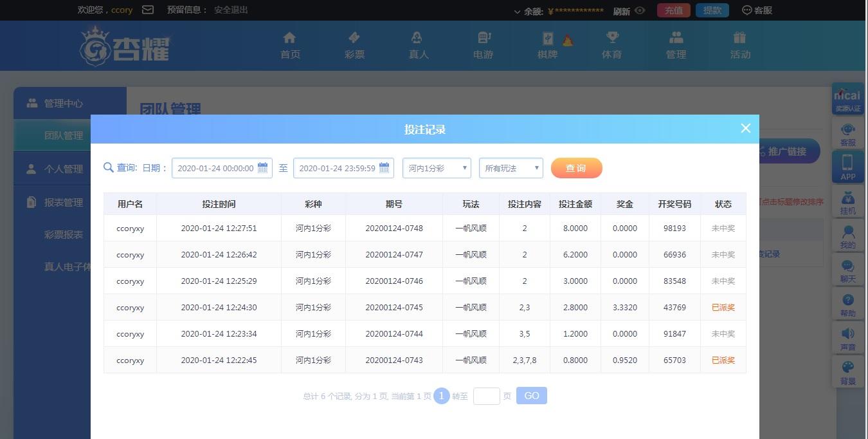868x439 pixels.
Task: Toggle balance visibility eye icon
Action: click(x=640, y=10)
